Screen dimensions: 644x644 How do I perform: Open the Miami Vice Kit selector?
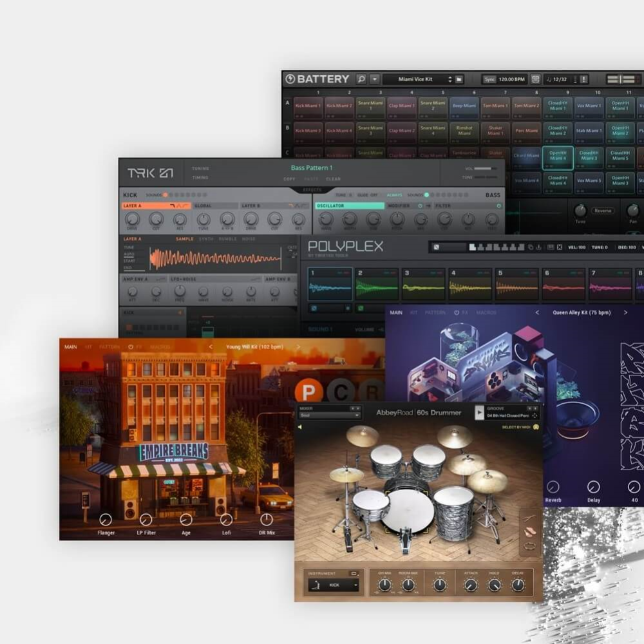(417, 79)
